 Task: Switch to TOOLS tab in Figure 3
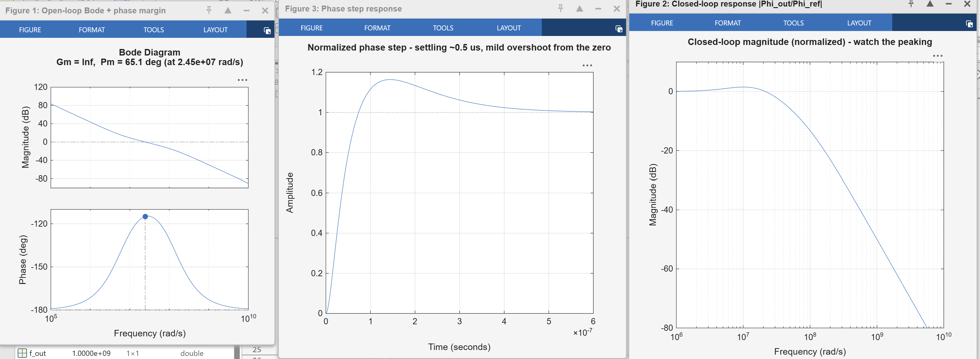click(x=443, y=28)
